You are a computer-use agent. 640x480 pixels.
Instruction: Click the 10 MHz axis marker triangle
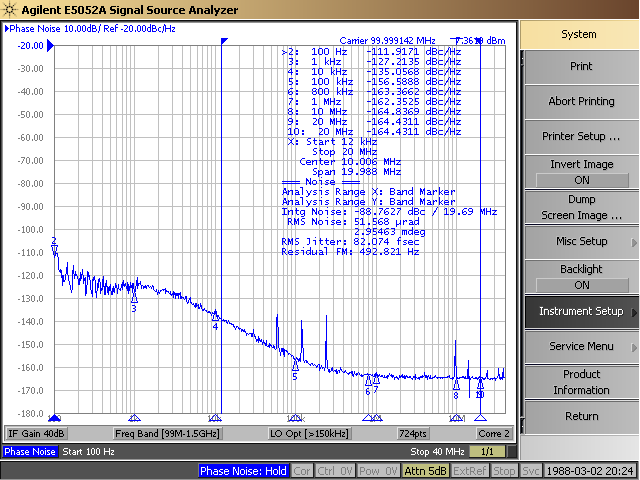coord(456,418)
